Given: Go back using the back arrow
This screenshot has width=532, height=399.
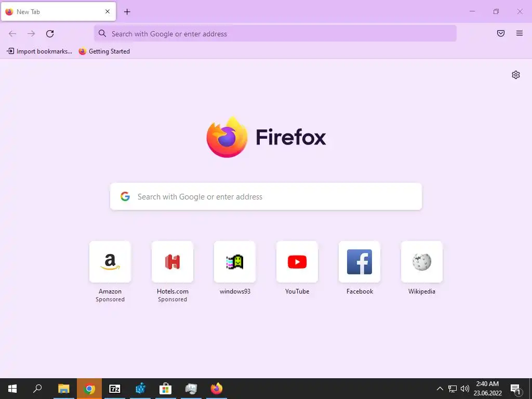Looking at the screenshot, I should pyautogui.click(x=12, y=34).
